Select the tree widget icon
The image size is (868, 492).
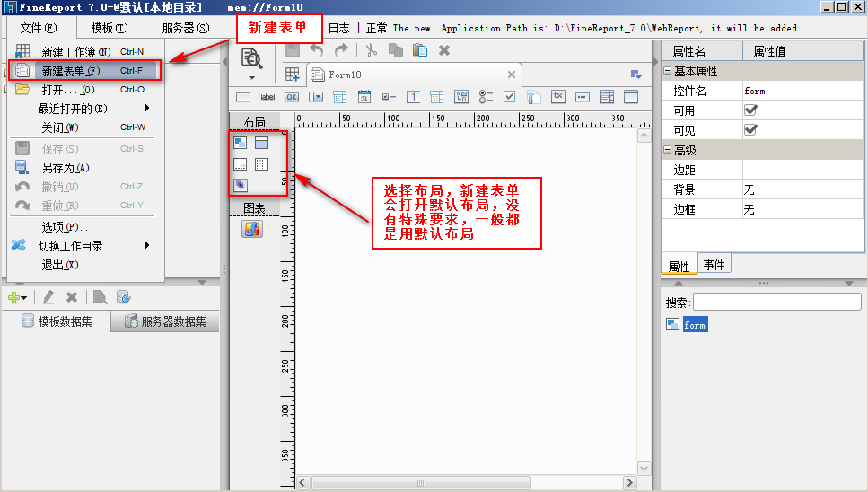click(461, 97)
